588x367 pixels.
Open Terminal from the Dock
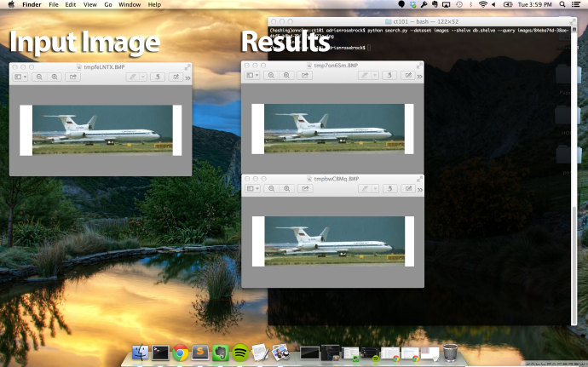pyautogui.click(x=160, y=353)
